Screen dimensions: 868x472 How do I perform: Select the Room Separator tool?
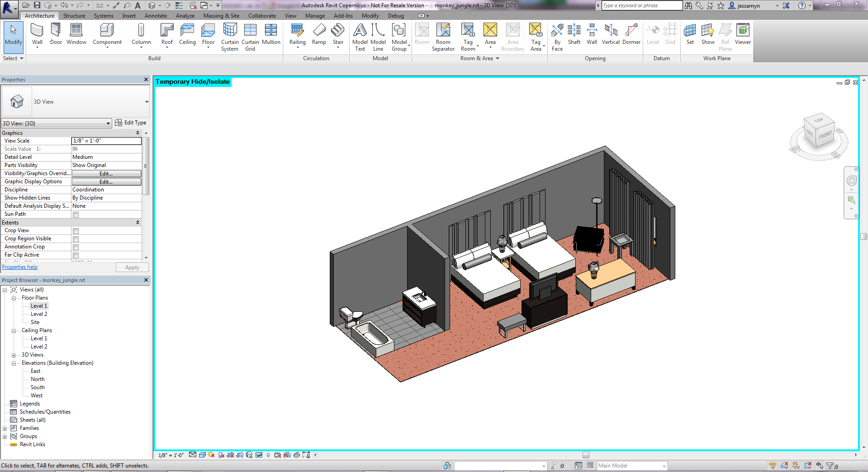pos(443,37)
